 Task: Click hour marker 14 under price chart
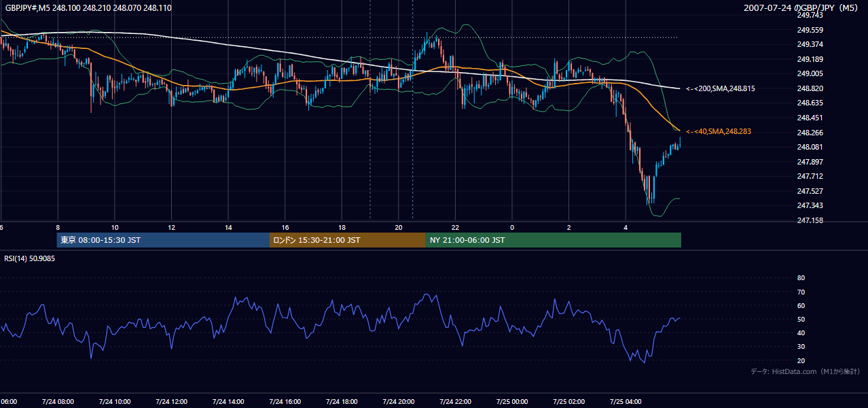point(229,227)
